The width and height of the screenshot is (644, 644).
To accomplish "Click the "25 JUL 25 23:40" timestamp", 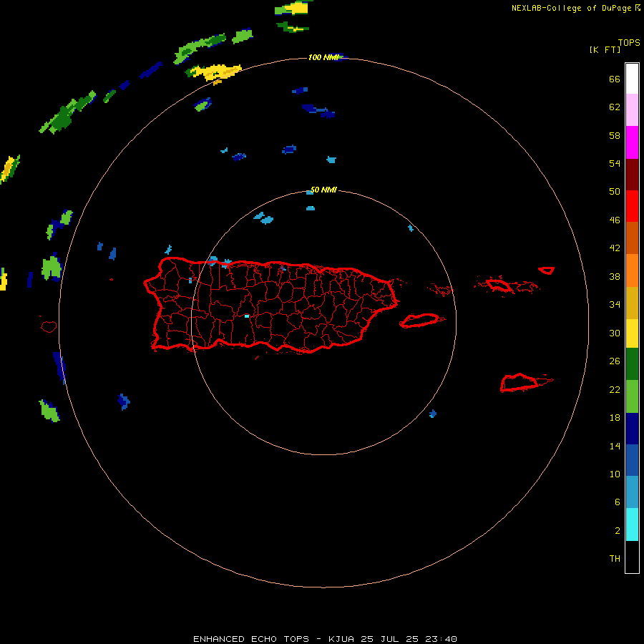I will point(409,639).
